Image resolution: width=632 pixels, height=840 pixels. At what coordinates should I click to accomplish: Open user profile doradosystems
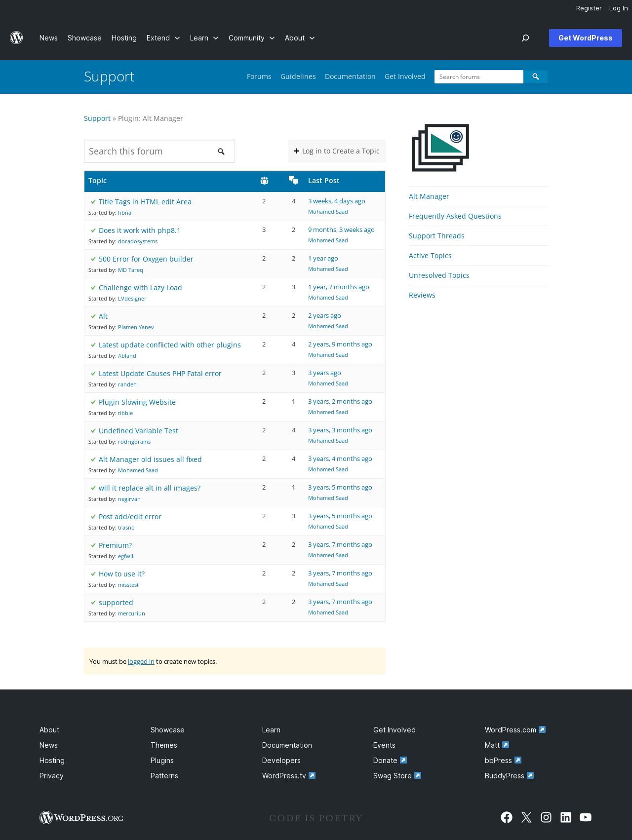[138, 241]
